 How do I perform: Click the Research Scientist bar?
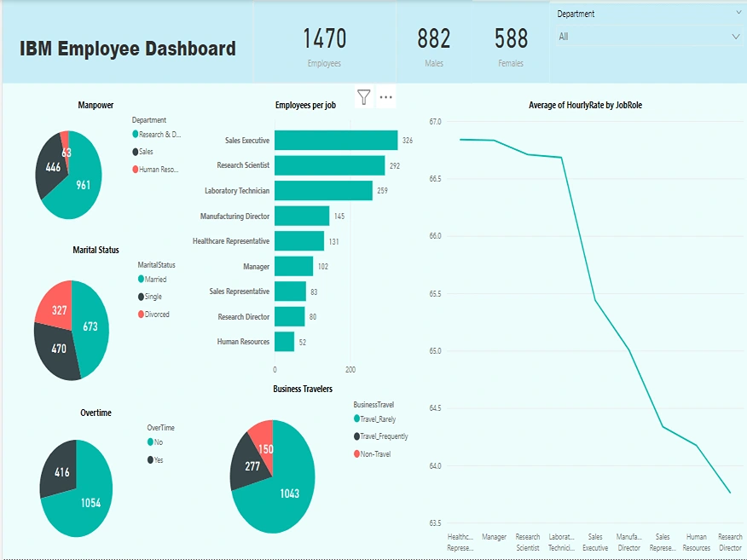point(330,165)
